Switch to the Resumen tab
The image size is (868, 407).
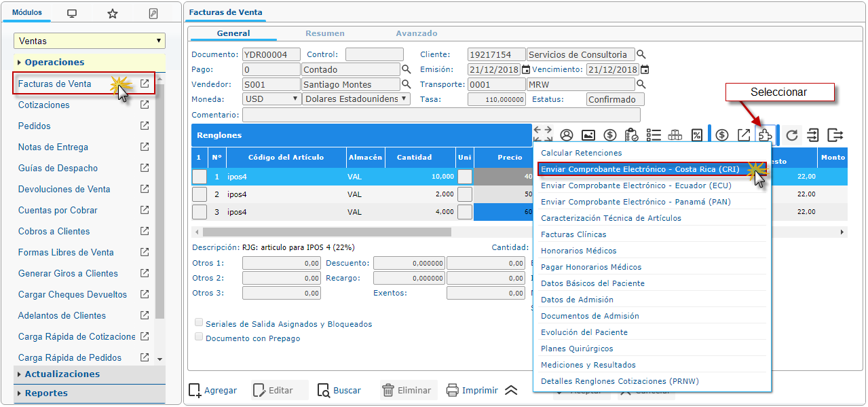[324, 33]
